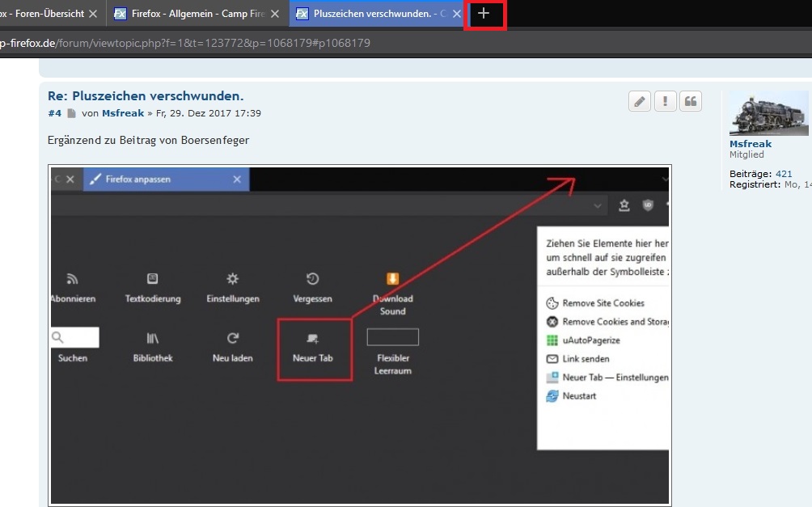This screenshot has height=507, width=812.
Task: Close the Pluszeichen verschwunden tab
Action: (x=457, y=14)
